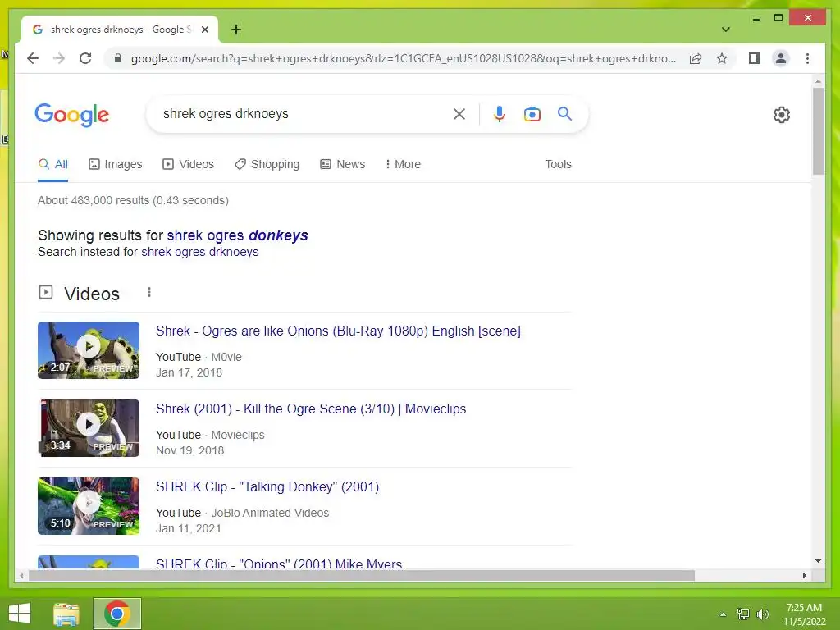Click the vertical scrollbar thumb
840x630 pixels.
click(x=818, y=130)
